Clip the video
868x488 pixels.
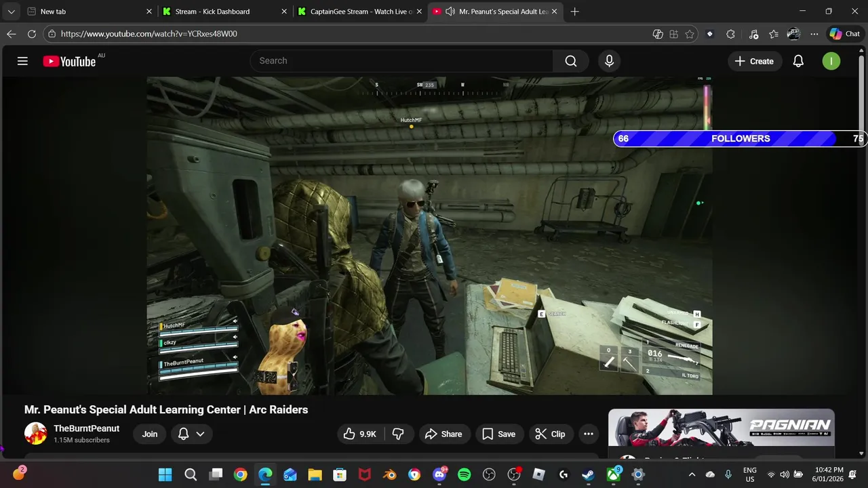[x=550, y=434]
